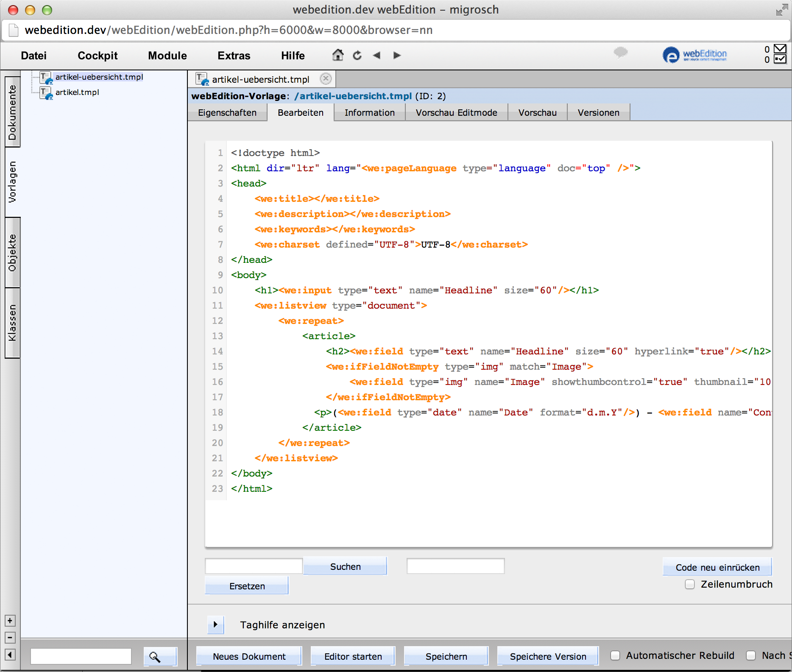The width and height of the screenshot is (792, 672).
Task: Toggle the Nach checkbox at bottom right
Action: coord(751,655)
